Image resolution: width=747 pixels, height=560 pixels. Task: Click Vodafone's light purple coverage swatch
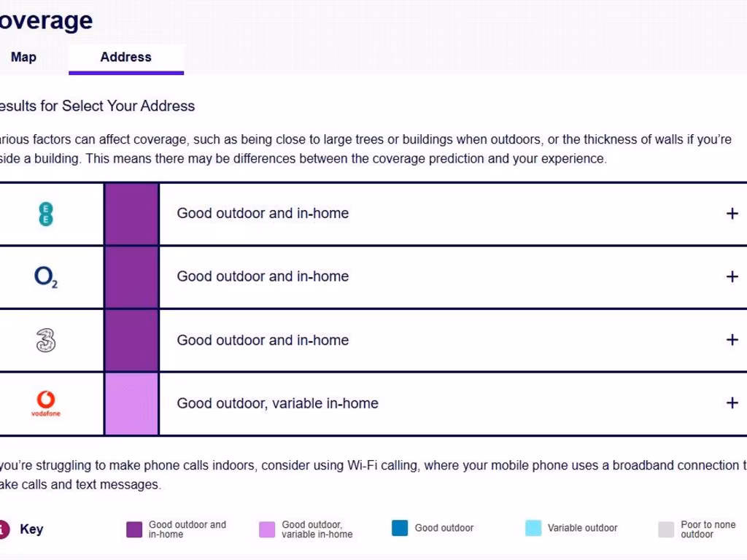click(131, 404)
